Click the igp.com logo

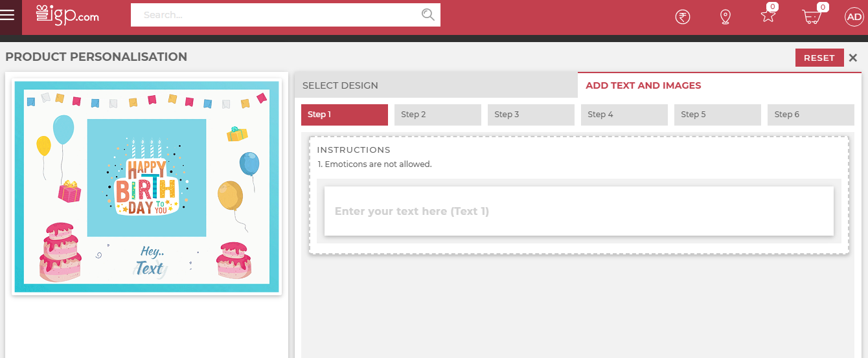tap(68, 15)
